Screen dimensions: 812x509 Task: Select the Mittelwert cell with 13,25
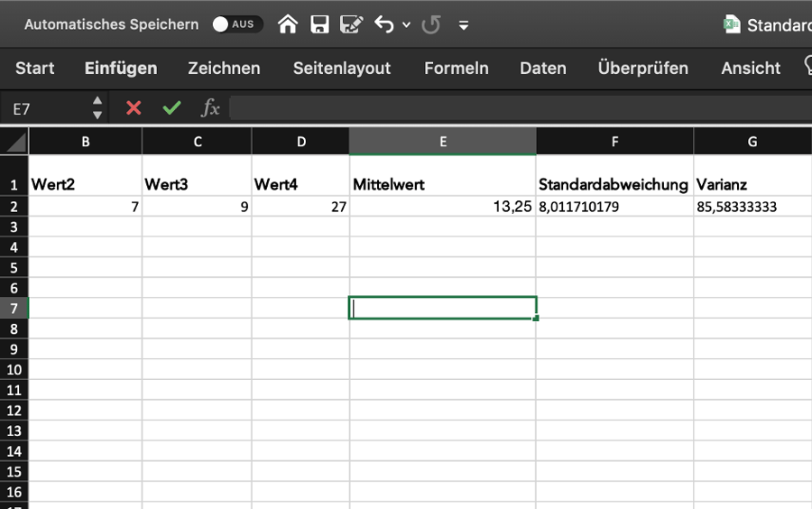click(x=442, y=207)
